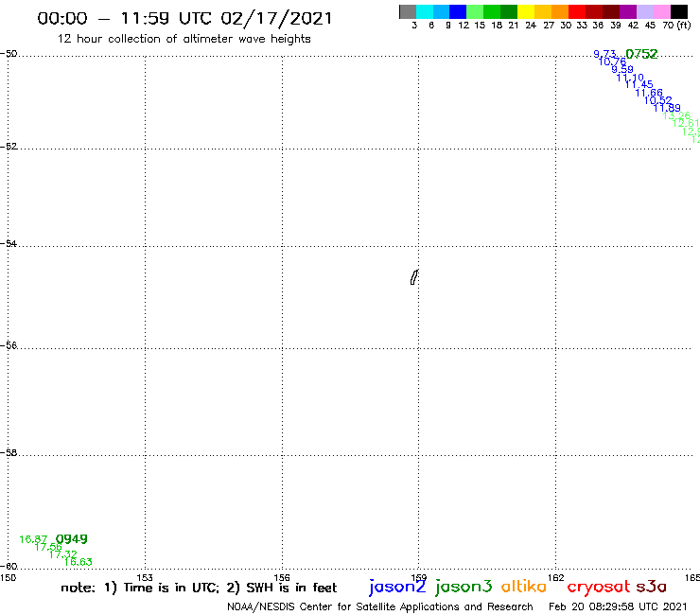The image size is (700, 615).
Task: Click the "33" color scale tick label
Action: pyautogui.click(x=581, y=25)
